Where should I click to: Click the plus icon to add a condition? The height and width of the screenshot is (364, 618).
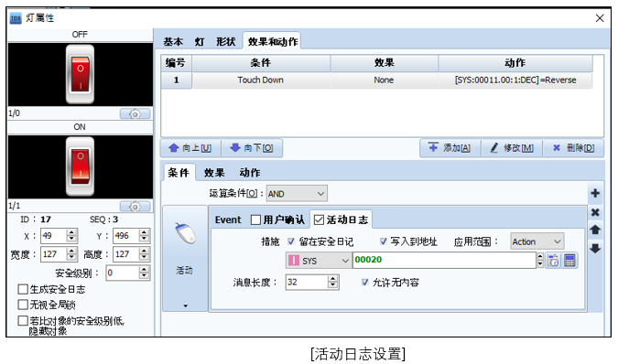coord(595,193)
